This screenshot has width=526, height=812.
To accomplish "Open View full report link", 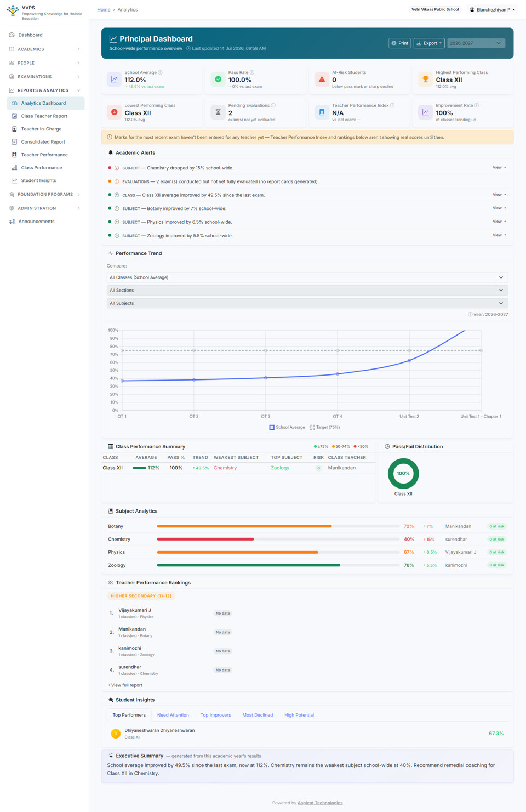I will [x=125, y=685].
